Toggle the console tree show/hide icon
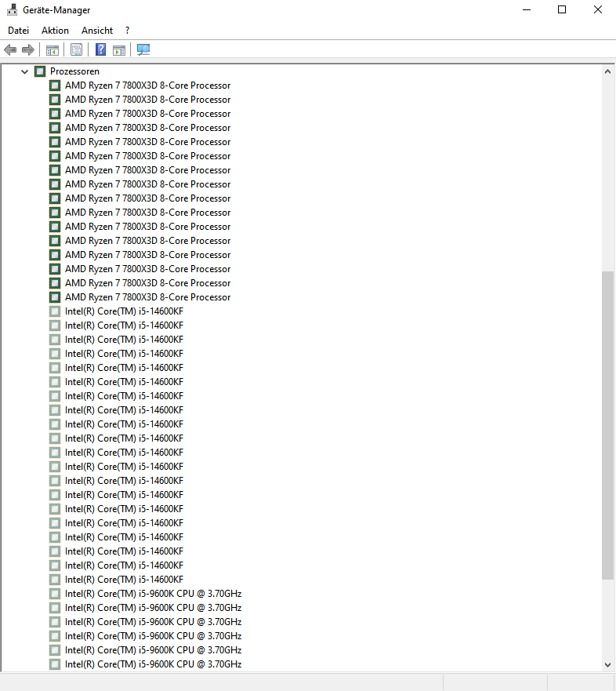 (53, 49)
